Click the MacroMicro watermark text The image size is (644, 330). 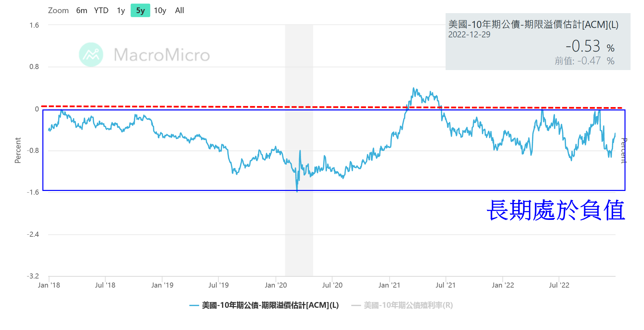coord(162,55)
